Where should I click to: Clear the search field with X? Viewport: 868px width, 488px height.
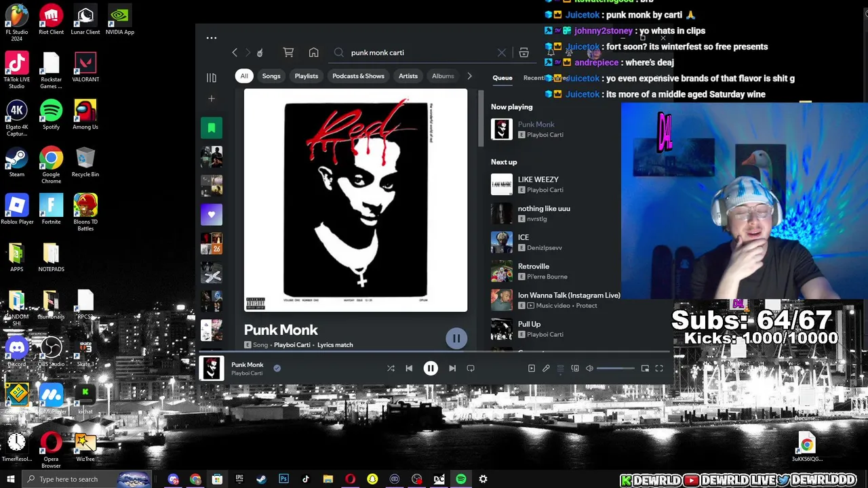click(x=502, y=52)
